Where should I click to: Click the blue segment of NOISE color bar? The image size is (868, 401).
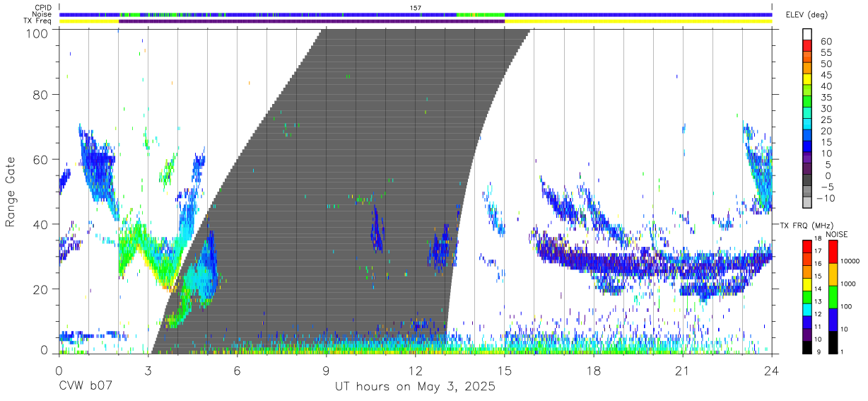[834, 318]
